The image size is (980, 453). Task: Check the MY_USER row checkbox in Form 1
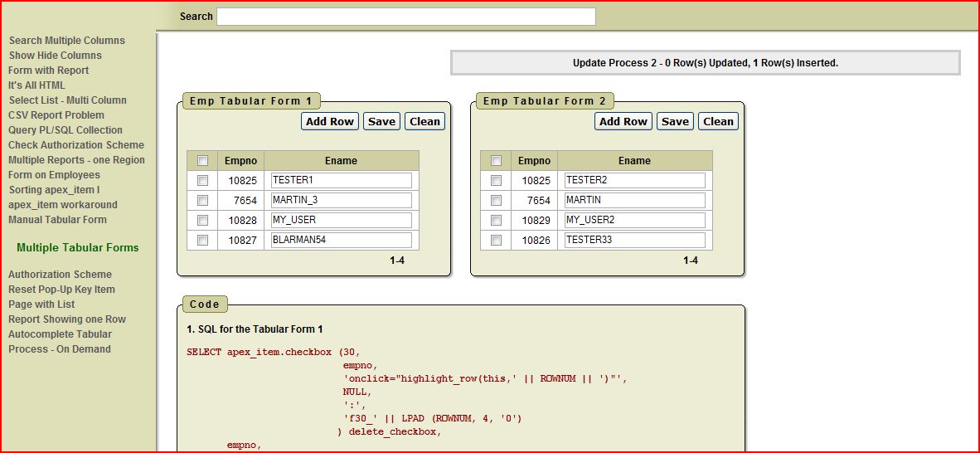[202, 220]
